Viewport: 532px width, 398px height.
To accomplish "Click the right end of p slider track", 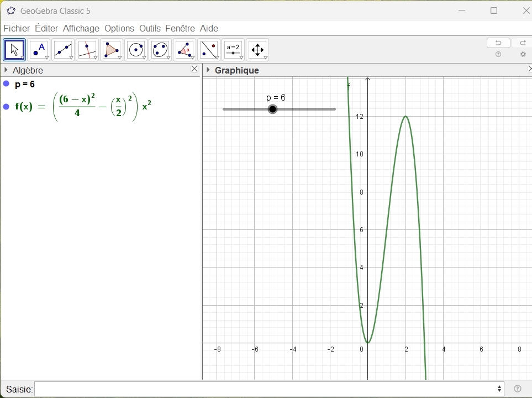I will [335, 109].
